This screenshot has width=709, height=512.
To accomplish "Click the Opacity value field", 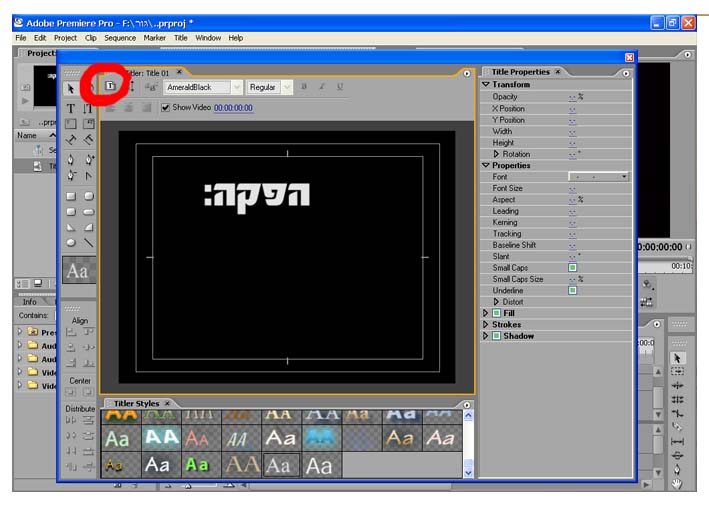I will point(572,97).
